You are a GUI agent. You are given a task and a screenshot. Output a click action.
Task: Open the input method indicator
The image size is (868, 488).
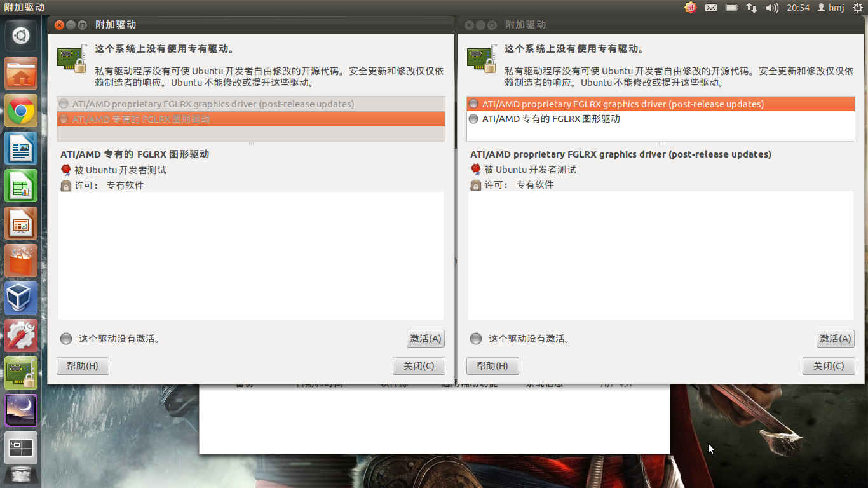click(691, 8)
